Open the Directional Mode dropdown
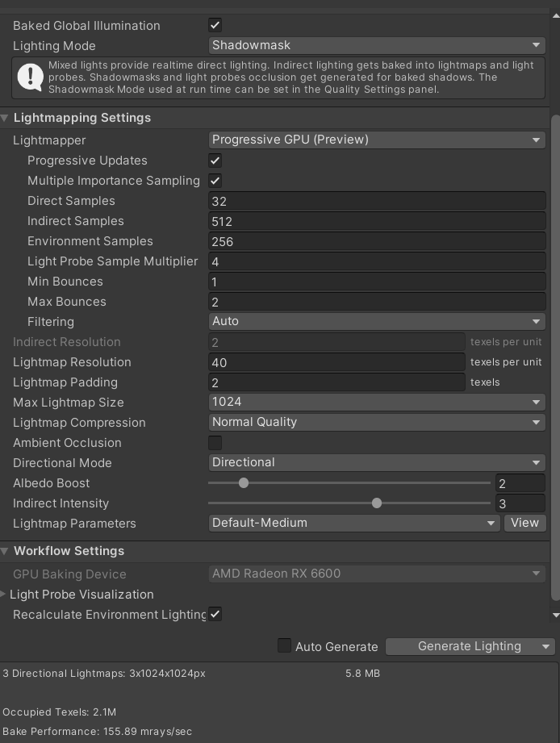 click(376, 462)
